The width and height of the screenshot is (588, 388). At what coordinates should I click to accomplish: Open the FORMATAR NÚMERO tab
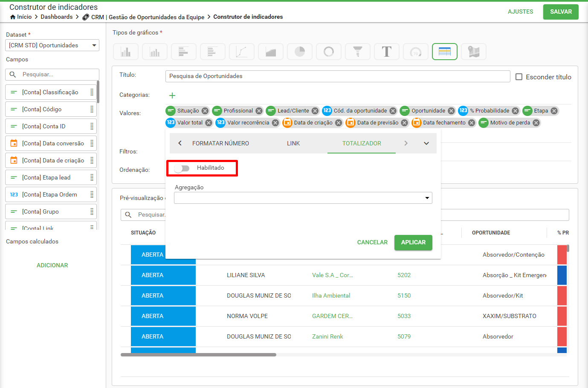(x=220, y=143)
